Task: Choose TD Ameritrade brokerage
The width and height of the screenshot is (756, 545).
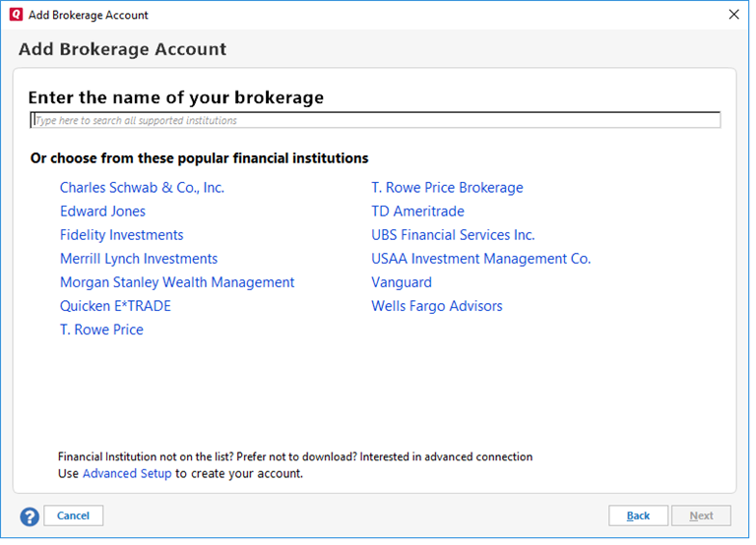Action: point(417,212)
